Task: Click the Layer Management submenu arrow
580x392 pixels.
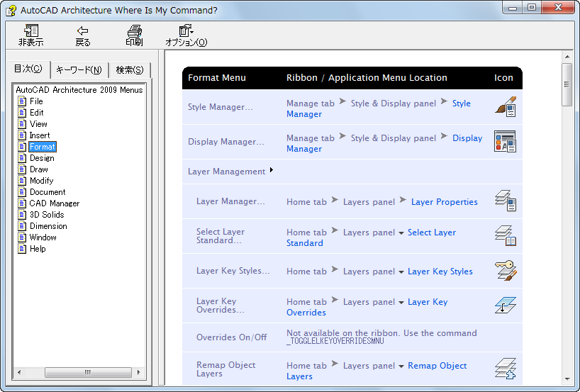Action: tap(272, 170)
